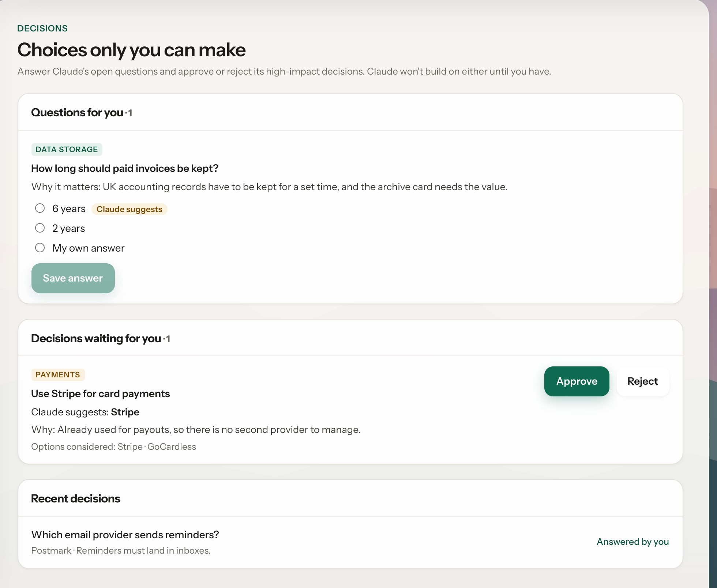Screen dimensions: 717x588
Task: Click the PAYMENTS tag
Action: (58, 374)
